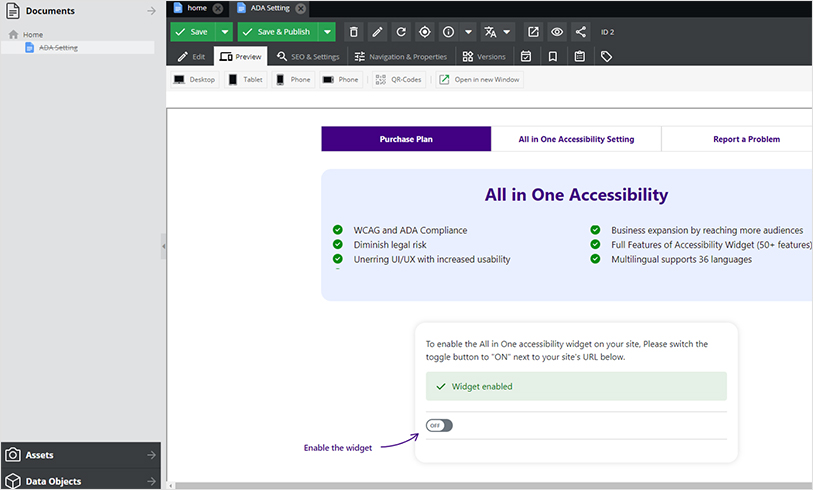Viewport: 813px width, 490px height.
Task: Toggle the widget OFF switch on
Action: (x=439, y=426)
